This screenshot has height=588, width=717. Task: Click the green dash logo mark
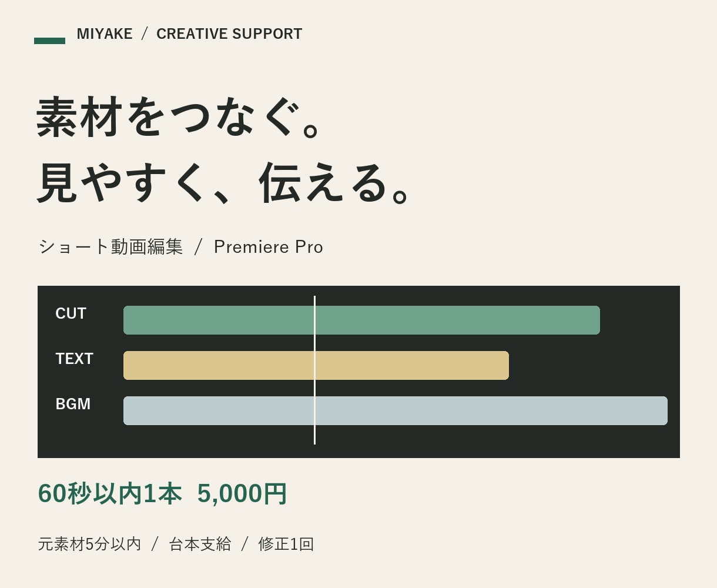[x=49, y=41]
